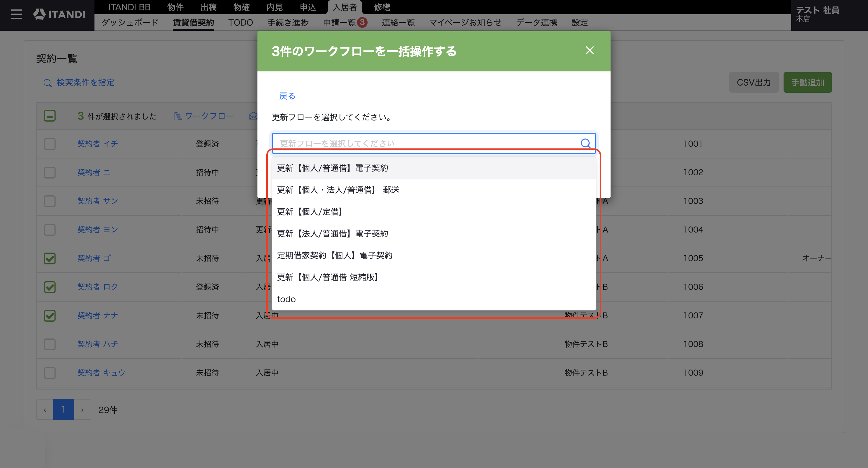Open the 出稿 top tab
Screen dimensions: 868x468
pyautogui.click(x=208, y=7)
